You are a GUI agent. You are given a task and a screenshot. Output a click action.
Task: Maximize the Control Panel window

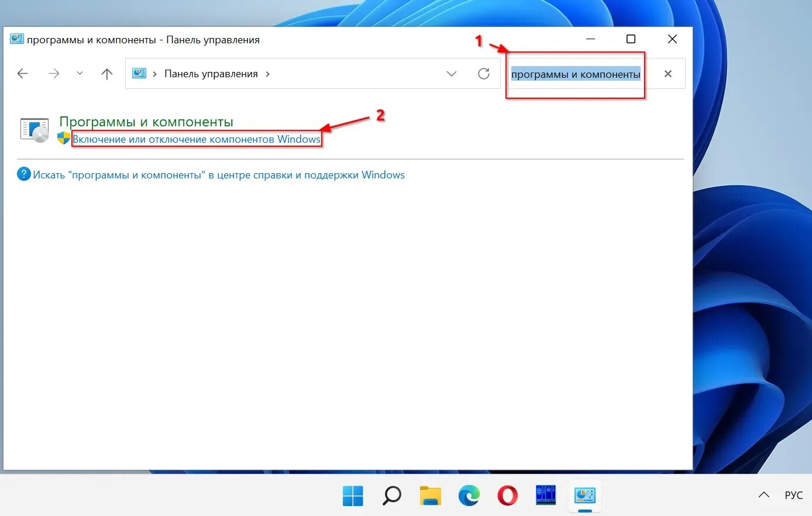click(631, 39)
